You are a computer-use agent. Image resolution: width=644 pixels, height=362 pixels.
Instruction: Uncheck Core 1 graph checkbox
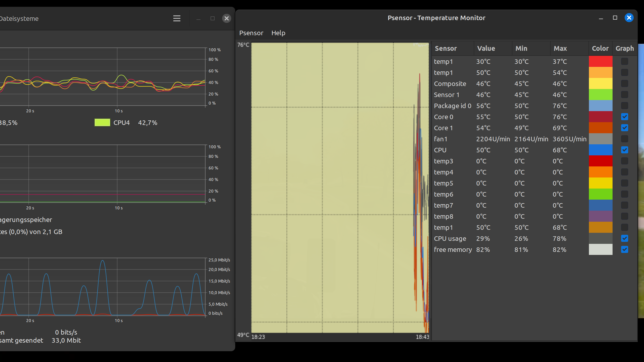(624, 128)
